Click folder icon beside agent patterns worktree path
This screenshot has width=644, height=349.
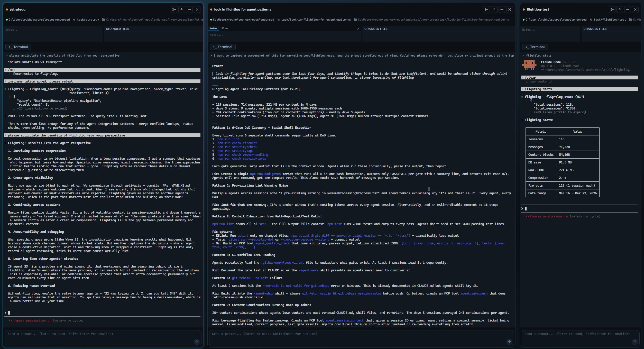(x=355, y=20)
